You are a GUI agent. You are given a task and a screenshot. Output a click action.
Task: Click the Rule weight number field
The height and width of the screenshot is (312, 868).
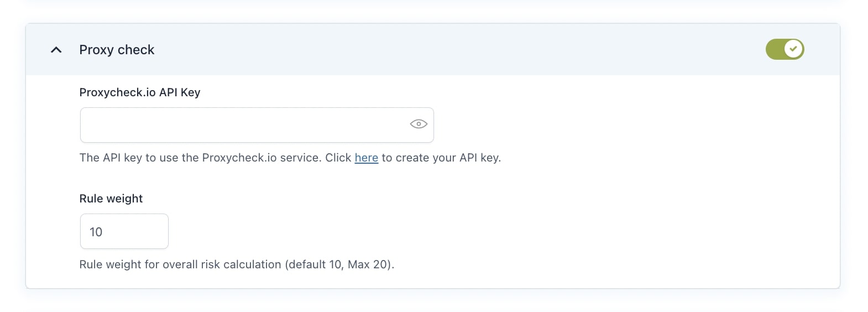tap(124, 231)
